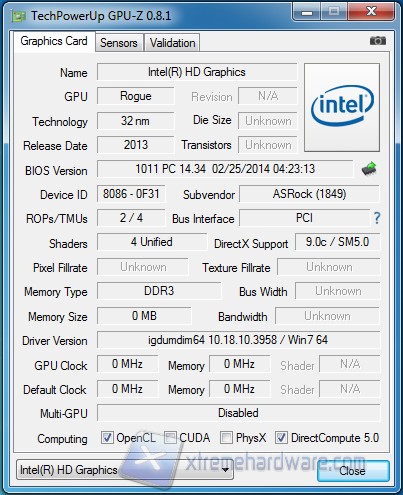403x495 pixels.
Task: Click the BIOS Version field text
Action: tap(225, 169)
